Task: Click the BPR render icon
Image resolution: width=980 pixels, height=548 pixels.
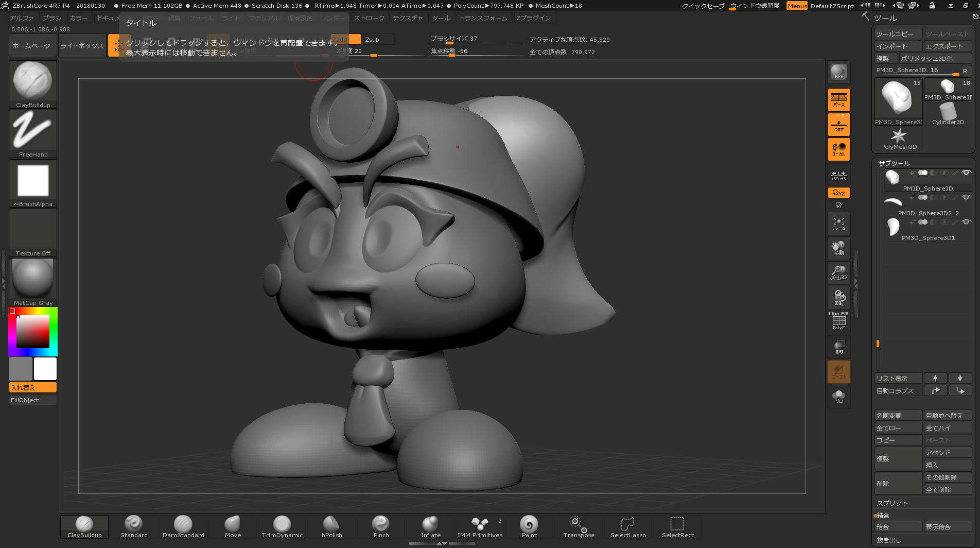Action: (x=838, y=72)
